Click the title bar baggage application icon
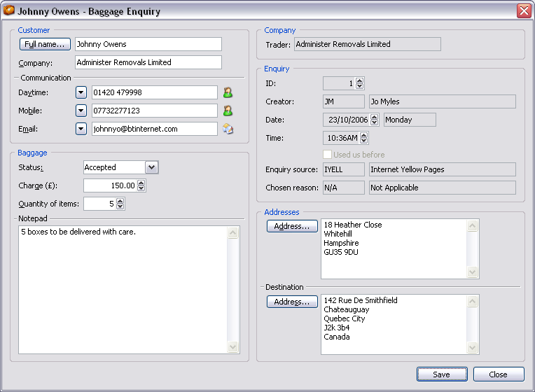Image resolution: width=535 pixels, height=392 pixels. tap(9, 11)
